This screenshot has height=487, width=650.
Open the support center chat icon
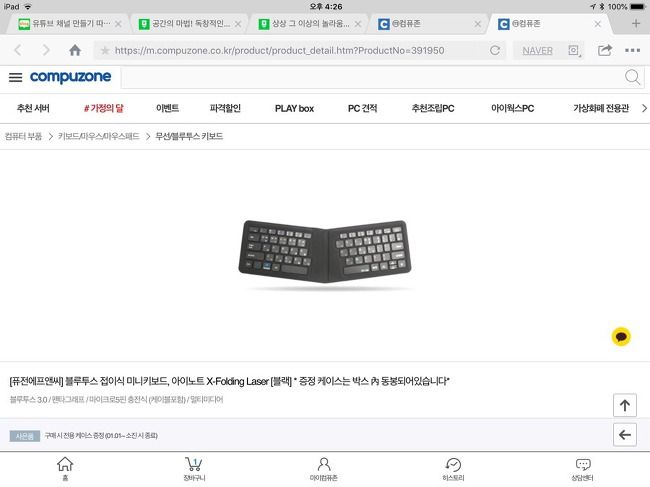tap(582, 469)
